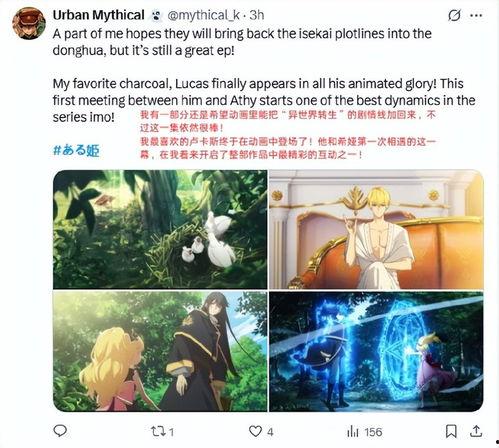This screenshot has width=499, height=448.
Task: Click the like count number 4
Action: [270, 432]
